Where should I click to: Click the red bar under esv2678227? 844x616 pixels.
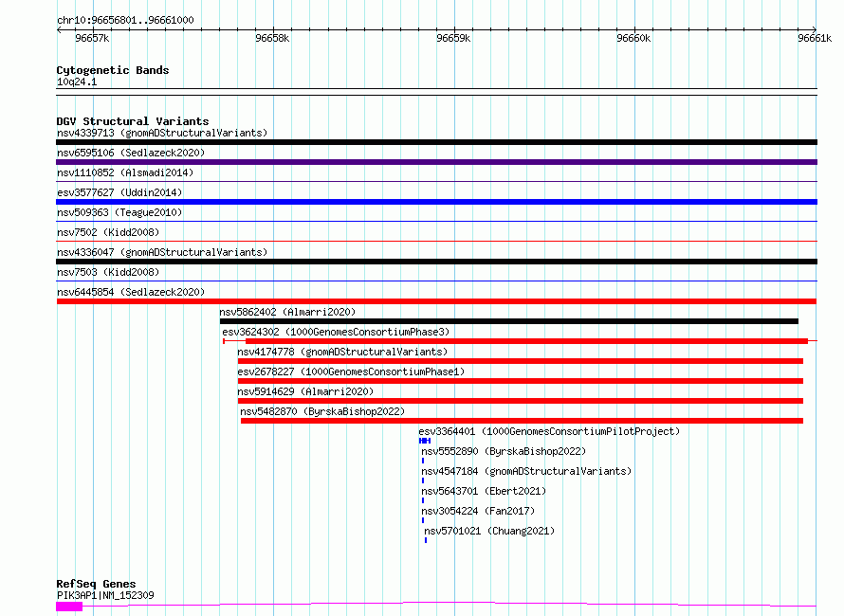coord(520,381)
